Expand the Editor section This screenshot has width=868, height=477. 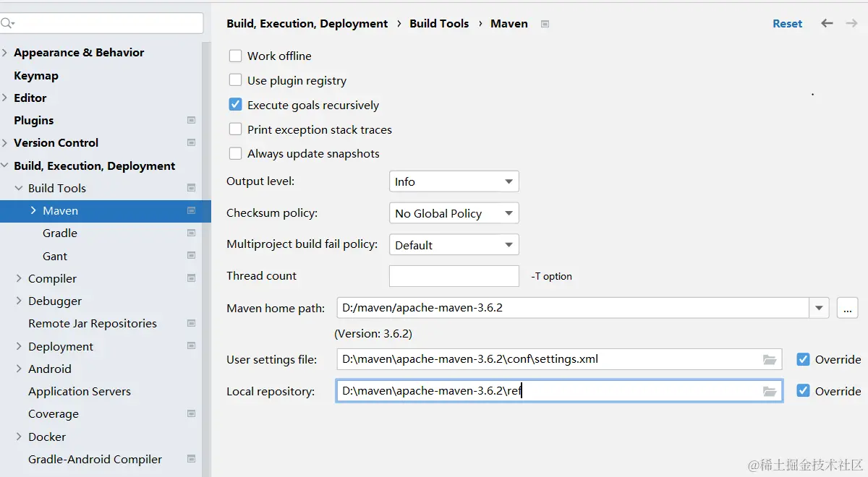click(5, 98)
